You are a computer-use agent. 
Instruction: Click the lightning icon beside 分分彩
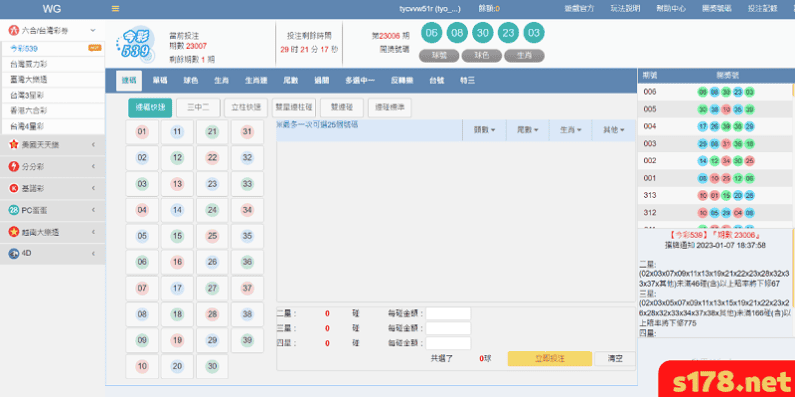tap(14, 166)
